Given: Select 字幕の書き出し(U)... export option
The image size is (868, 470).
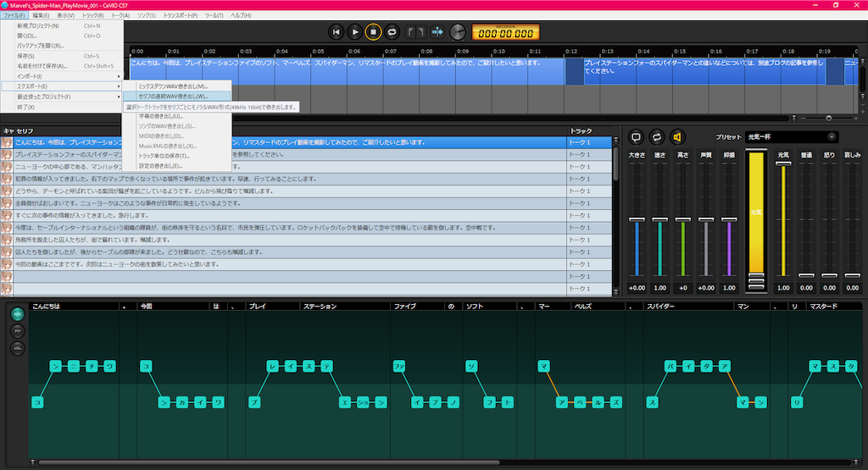Looking at the screenshot, I should [176, 116].
